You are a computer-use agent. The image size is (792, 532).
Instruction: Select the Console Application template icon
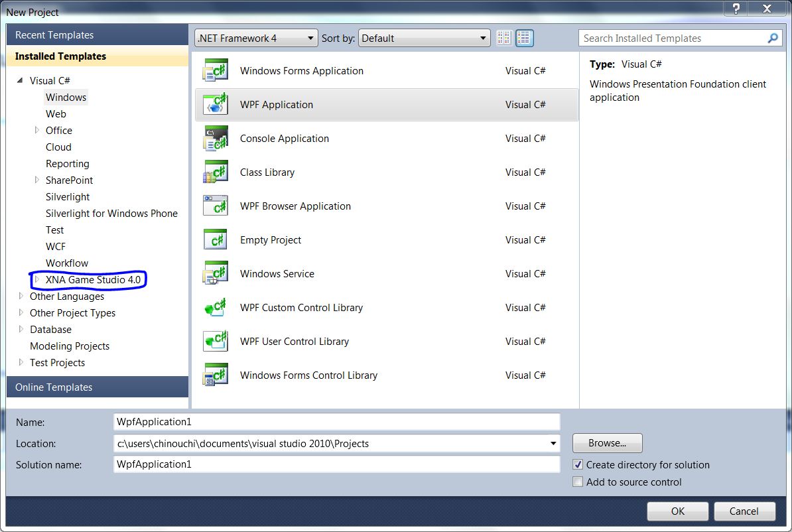[x=216, y=139]
